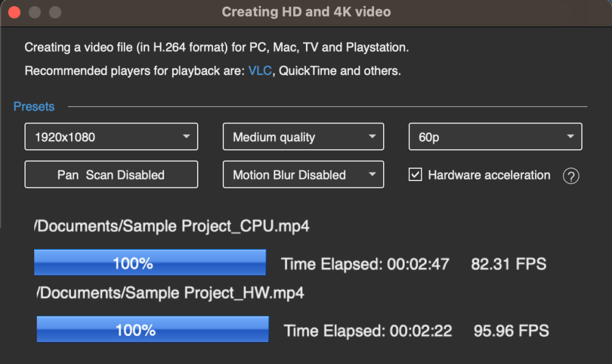Open the VLC link
This screenshot has height=364, width=612.
(x=259, y=71)
